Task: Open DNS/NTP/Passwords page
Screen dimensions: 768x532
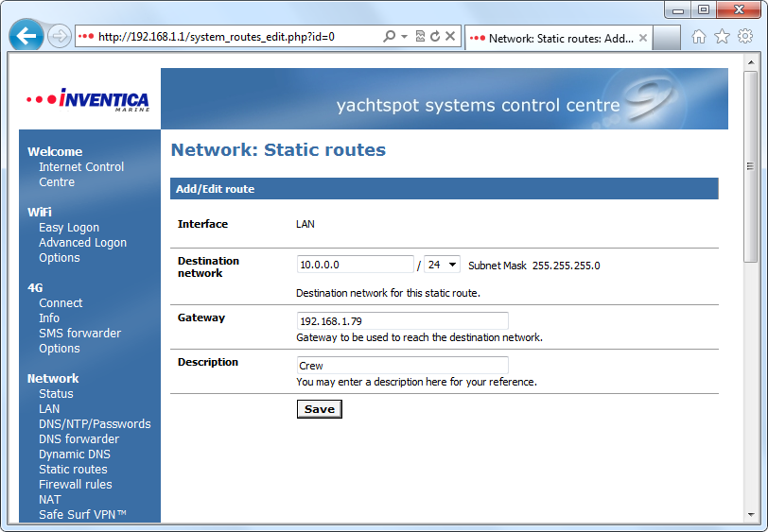Action: [x=95, y=424]
